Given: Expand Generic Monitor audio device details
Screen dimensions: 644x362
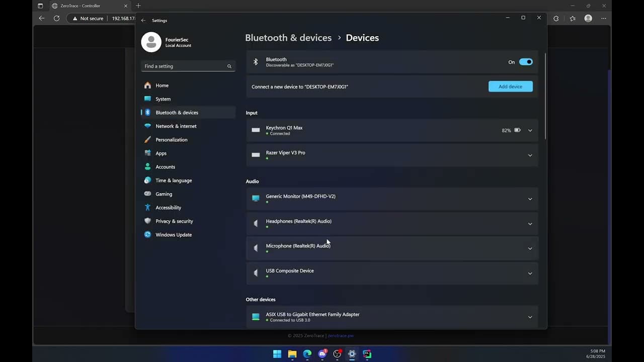Looking at the screenshot, I should [x=530, y=199].
